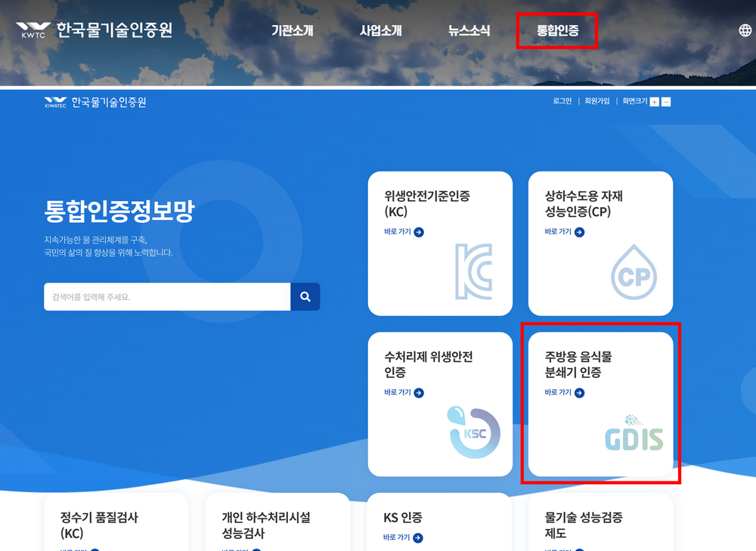The image size is (756, 551).
Task: Click the KWTC logo in header
Action: 94,30
